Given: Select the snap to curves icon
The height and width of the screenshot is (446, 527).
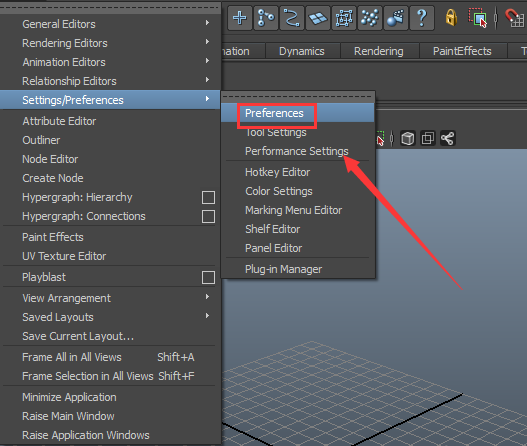Looking at the screenshot, I should (x=266, y=17).
